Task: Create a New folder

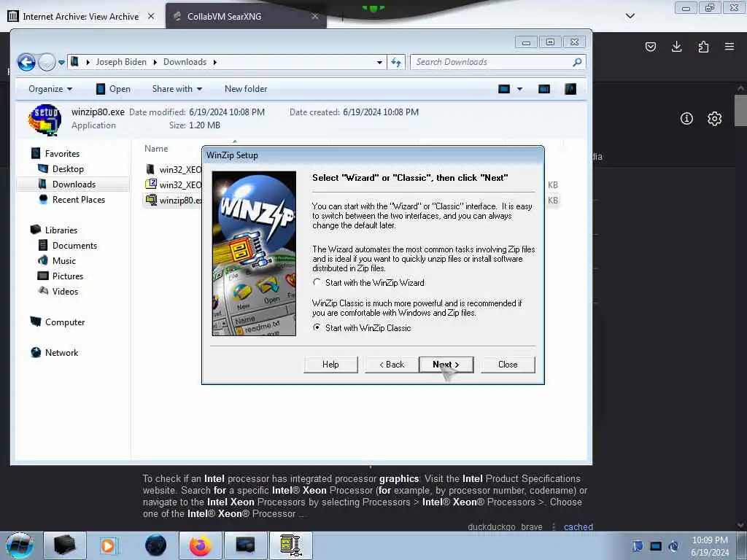Action: [x=246, y=89]
